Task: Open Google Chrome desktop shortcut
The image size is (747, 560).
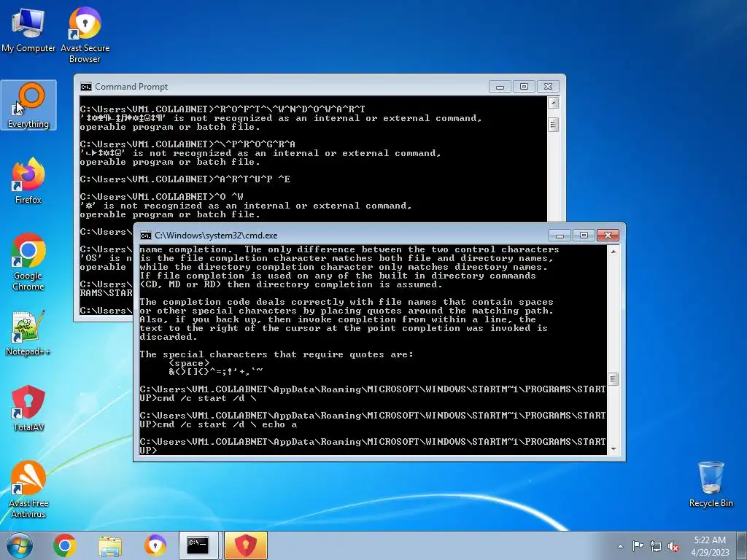Action: point(28,262)
